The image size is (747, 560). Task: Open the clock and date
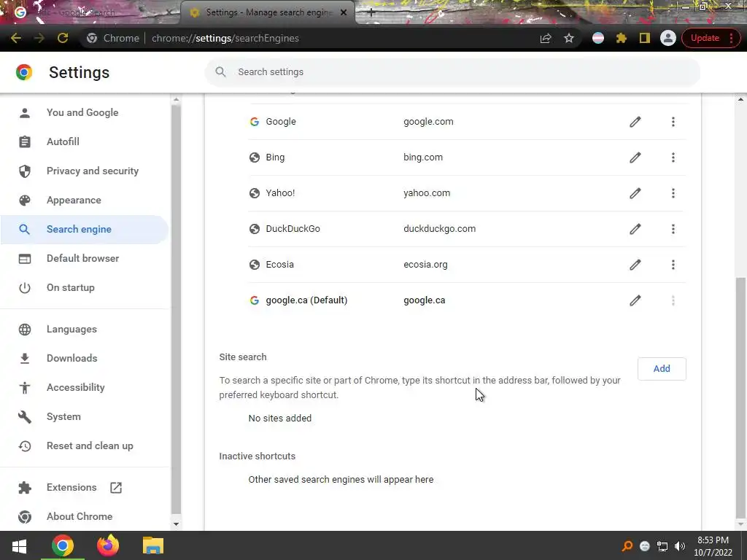click(713, 546)
